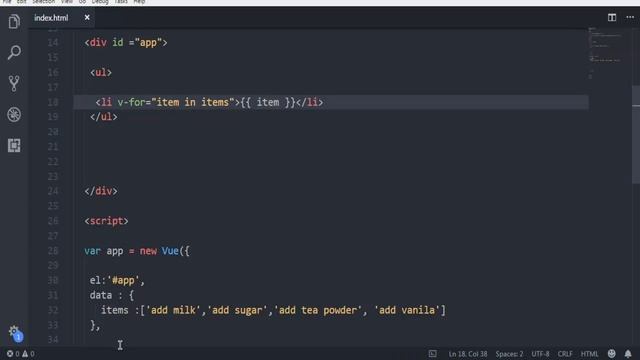Change language mode from HTML
The height and width of the screenshot is (360, 640).
click(589, 354)
